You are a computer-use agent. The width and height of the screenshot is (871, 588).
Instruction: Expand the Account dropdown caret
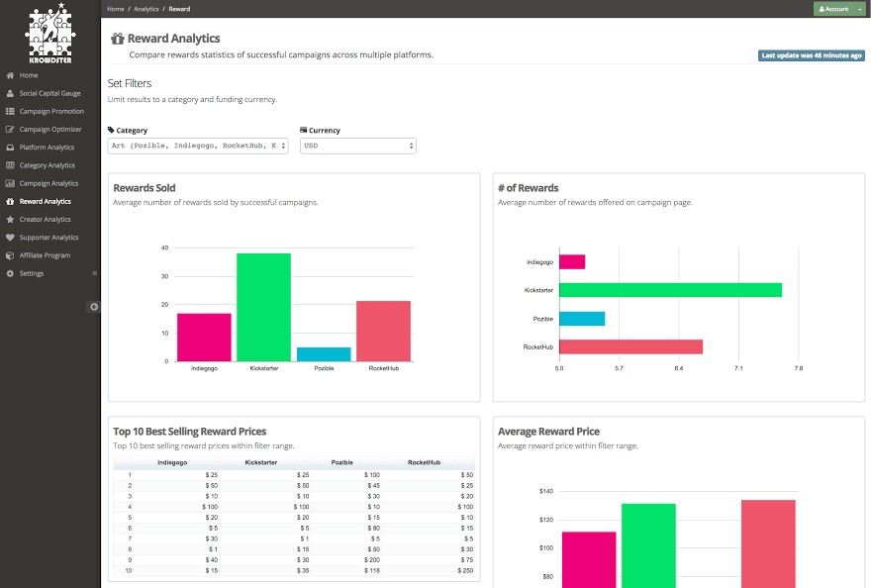[860, 9]
